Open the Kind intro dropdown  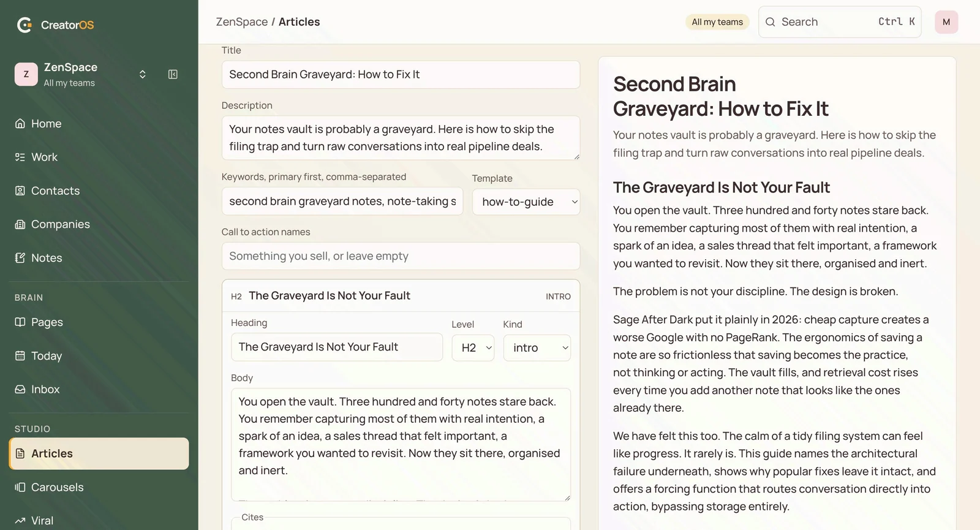(x=537, y=347)
